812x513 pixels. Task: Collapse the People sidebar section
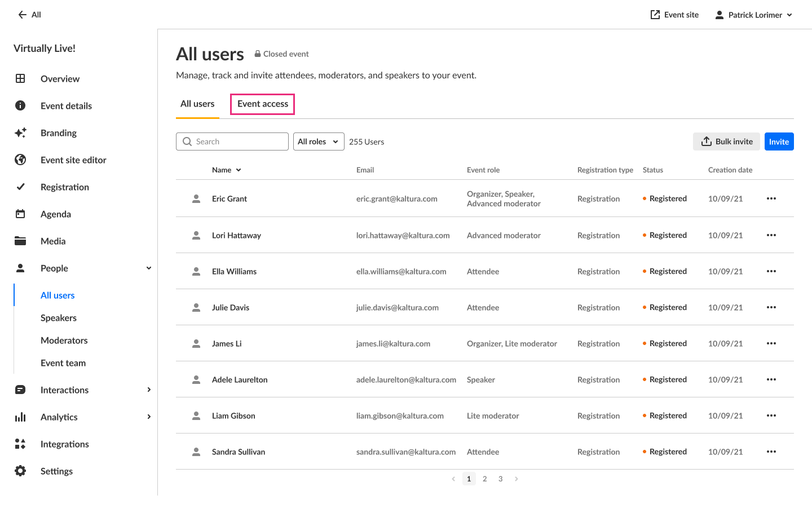pos(149,268)
